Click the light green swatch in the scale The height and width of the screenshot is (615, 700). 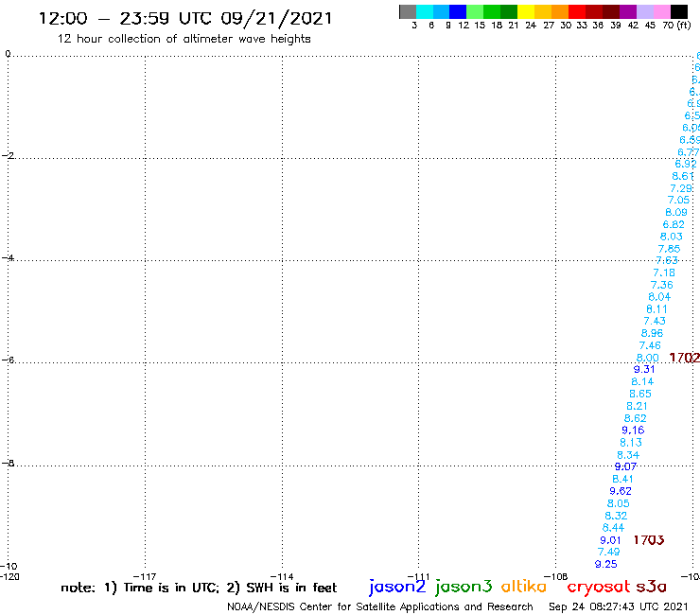(475, 11)
